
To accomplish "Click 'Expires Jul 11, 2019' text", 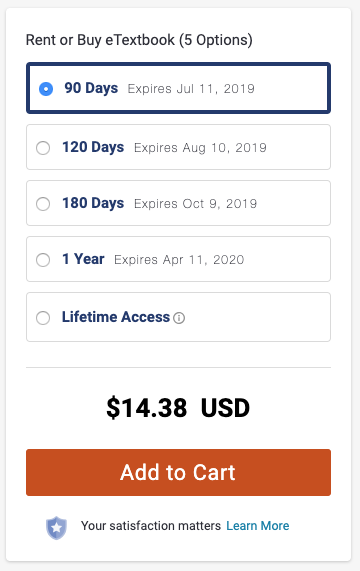I will click(191, 89).
